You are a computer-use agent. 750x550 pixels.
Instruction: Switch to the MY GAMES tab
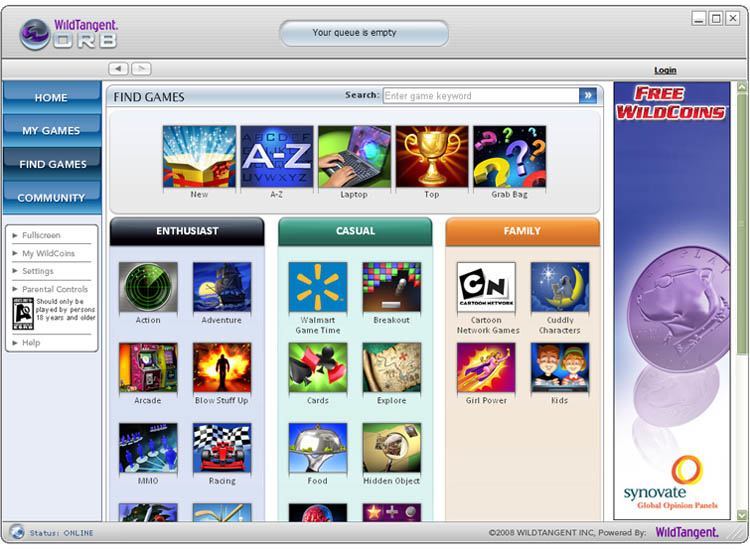coord(51,130)
